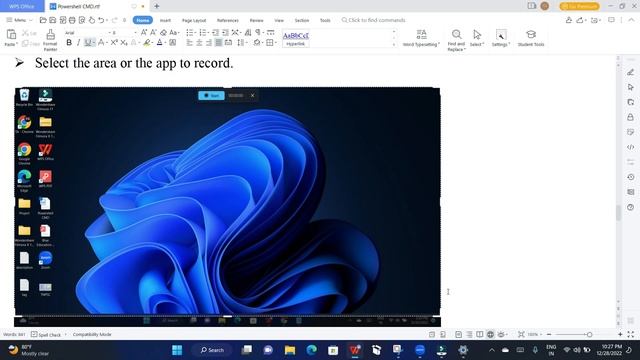Apply text highlight color

tap(147, 42)
